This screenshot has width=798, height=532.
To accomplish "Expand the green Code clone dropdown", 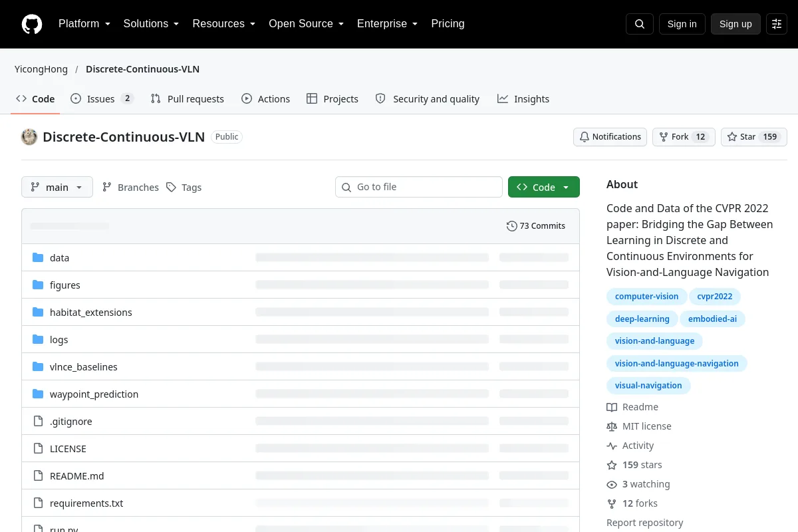I will [544, 188].
